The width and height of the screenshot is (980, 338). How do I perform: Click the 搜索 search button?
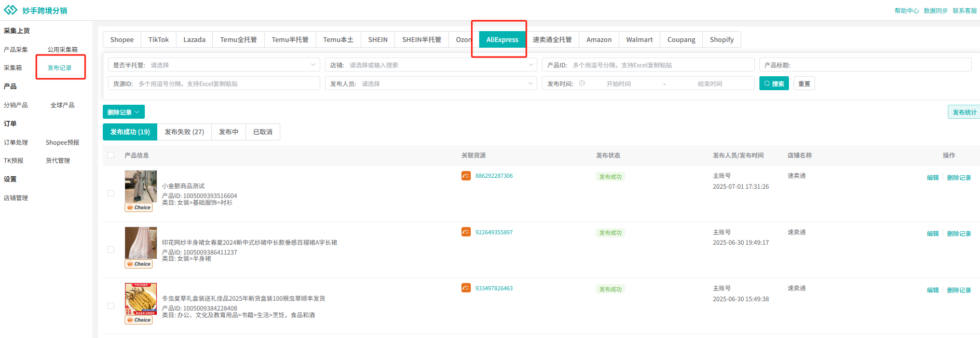(774, 83)
